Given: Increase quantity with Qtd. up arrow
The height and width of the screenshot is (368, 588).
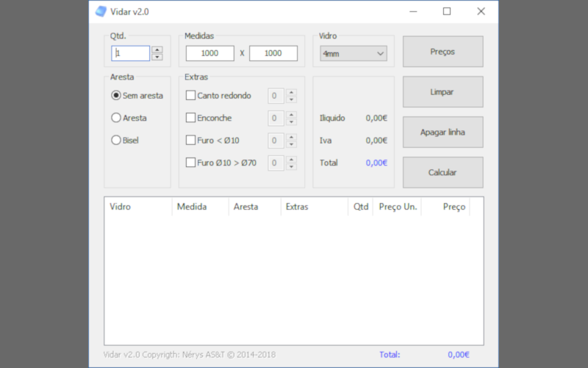Looking at the screenshot, I should tap(157, 50).
